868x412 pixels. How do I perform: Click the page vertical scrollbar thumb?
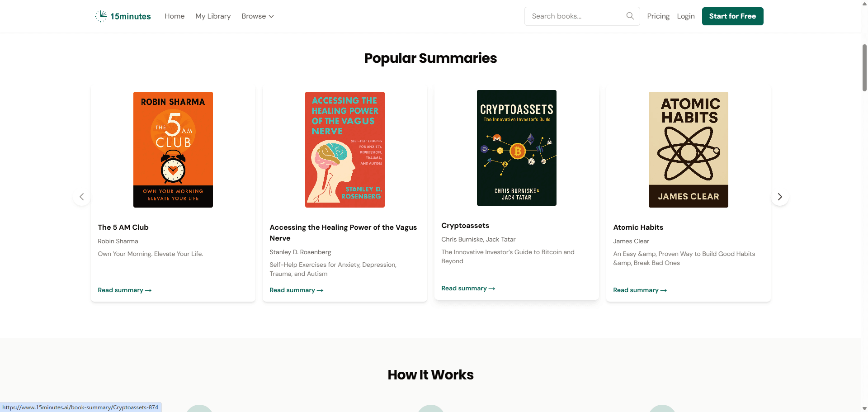pyautogui.click(x=864, y=68)
